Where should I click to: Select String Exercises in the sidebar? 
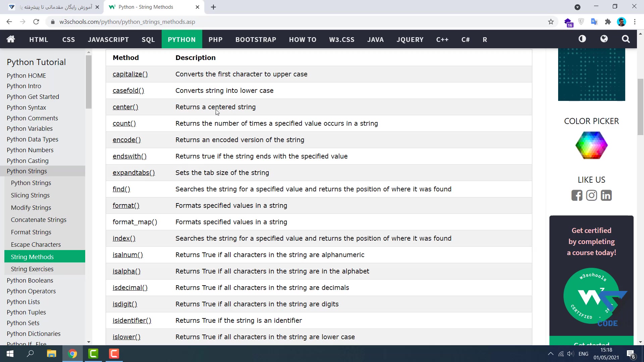tap(32, 269)
